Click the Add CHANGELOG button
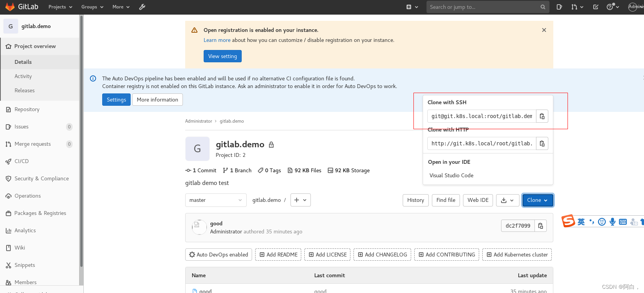 (382, 255)
